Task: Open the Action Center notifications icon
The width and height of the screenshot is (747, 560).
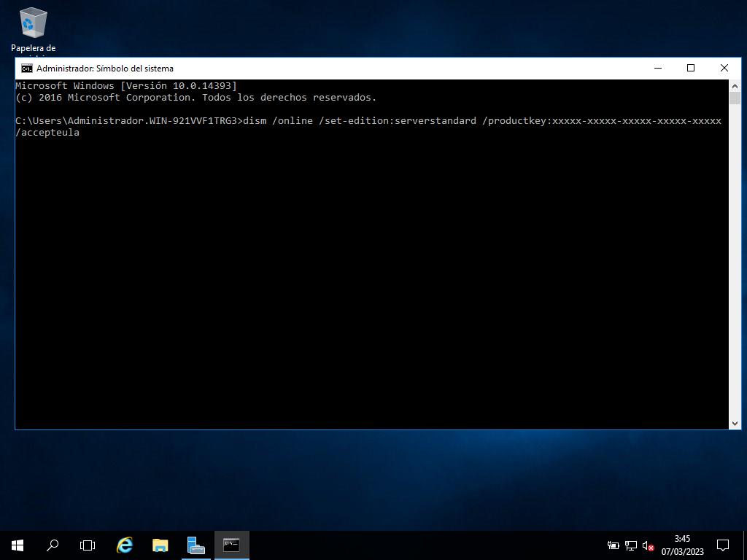Action: pos(723,545)
